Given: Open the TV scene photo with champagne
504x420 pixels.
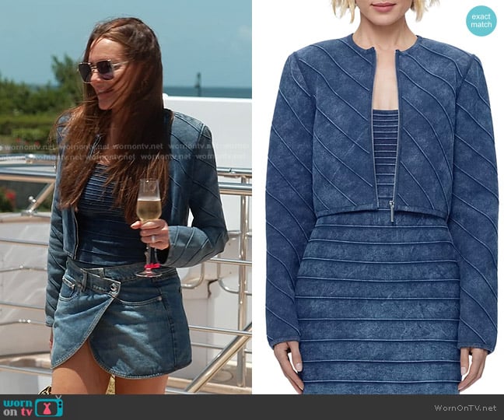Looking at the screenshot, I should coord(126,197).
